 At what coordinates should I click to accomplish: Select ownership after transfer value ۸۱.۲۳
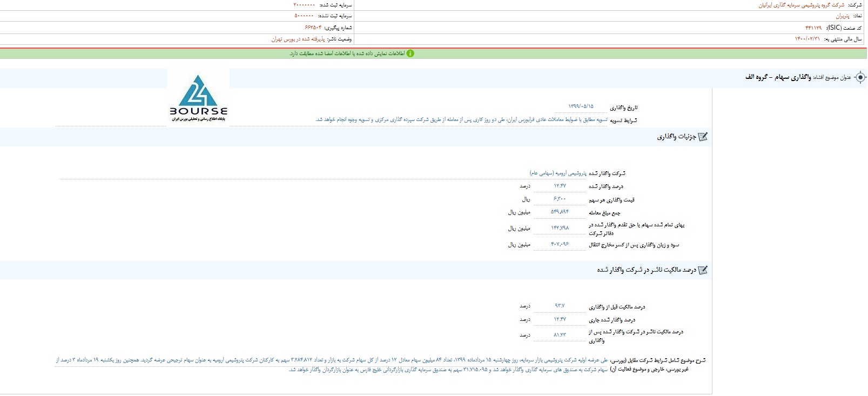[560, 335]
